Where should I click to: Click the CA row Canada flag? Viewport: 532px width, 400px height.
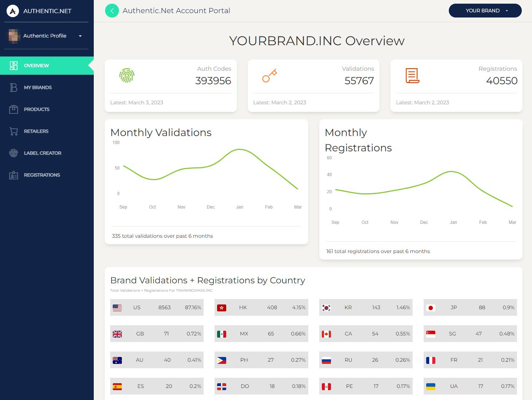click(x=326, y=334)
